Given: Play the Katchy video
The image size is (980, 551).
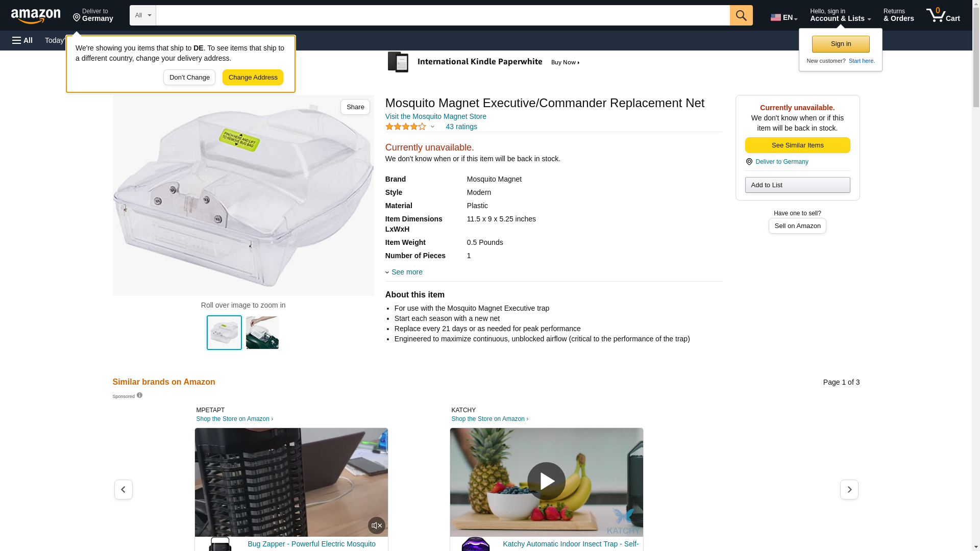Looking at the screenshot, I should coord(546,481).
